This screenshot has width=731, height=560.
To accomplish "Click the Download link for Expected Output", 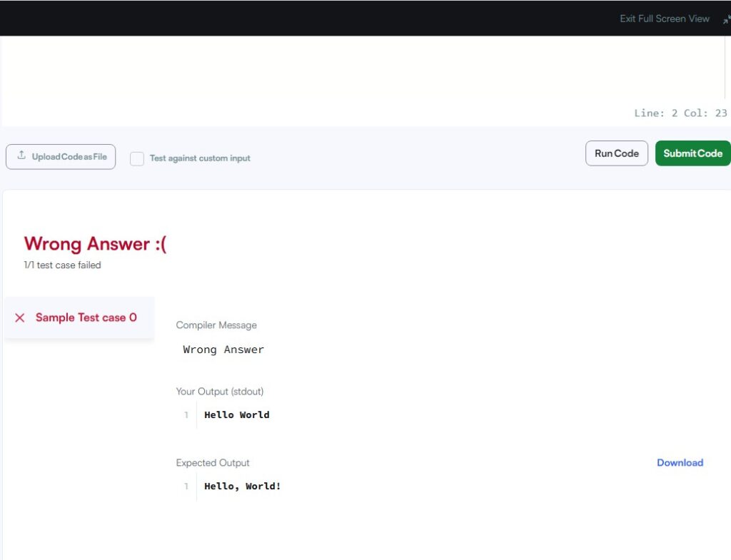I will click(680, 462).
